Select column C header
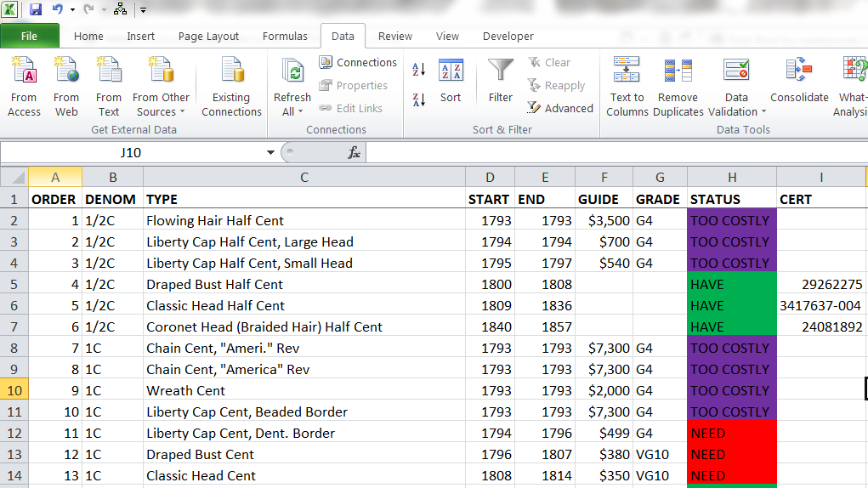Image resolution: width=868 pixels, height=488 pixels. pyautogui.click(x=304, y=177)
